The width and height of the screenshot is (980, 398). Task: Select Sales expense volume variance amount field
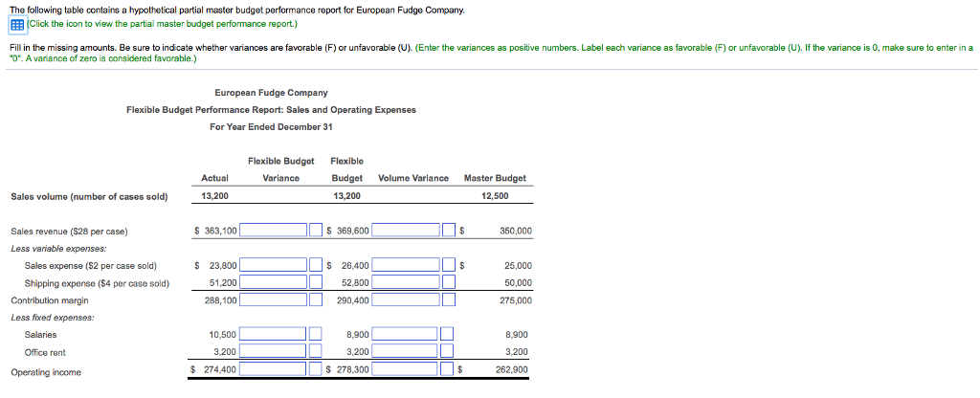pyautogui.click(x=406, y=266)
